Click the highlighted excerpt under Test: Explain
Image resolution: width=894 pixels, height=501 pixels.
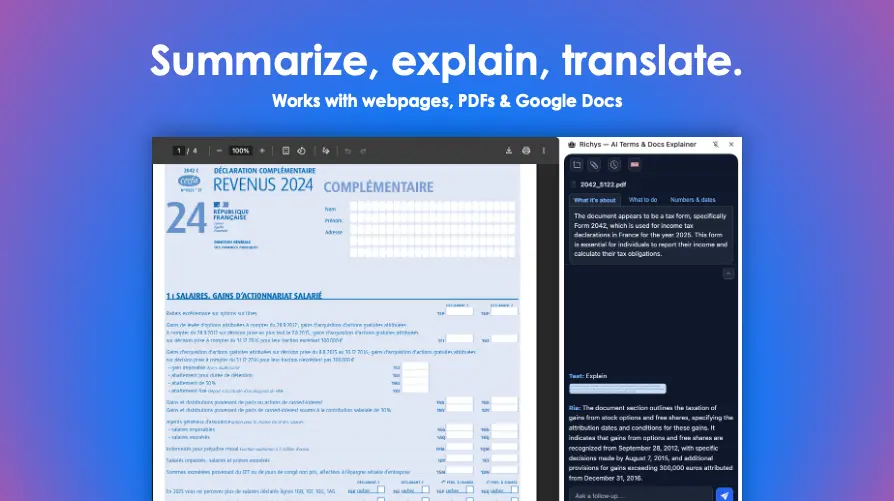[x=617, y=389]
